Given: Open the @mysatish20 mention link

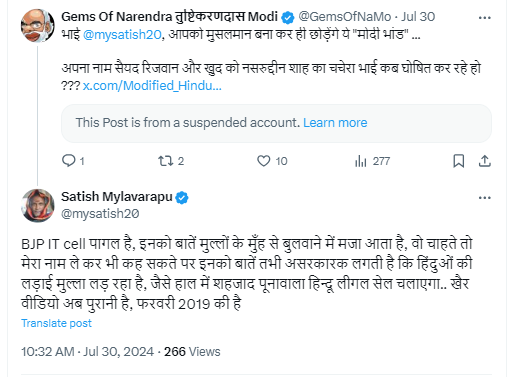Looking at the screenshot, I should point(122,35).
